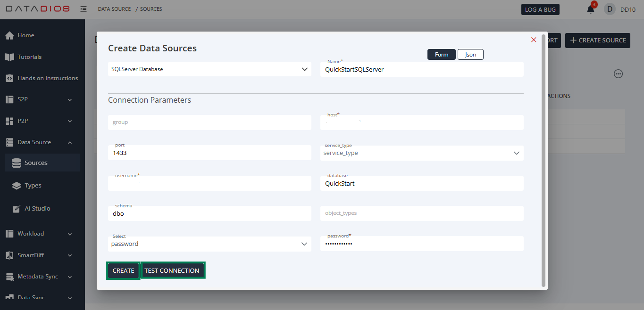Switch to Json view toggle
This screenshot has width=644, height=310.
click(x=470, y=55)
